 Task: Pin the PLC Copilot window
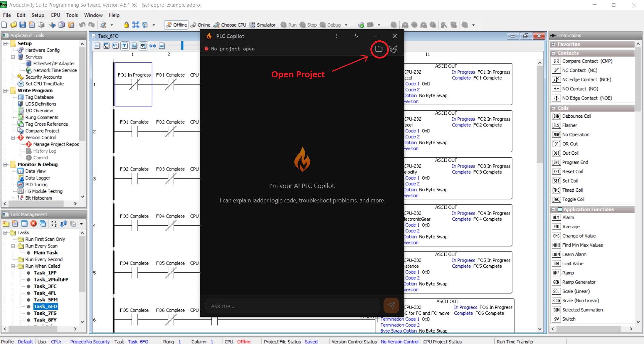tap(356, 36)
